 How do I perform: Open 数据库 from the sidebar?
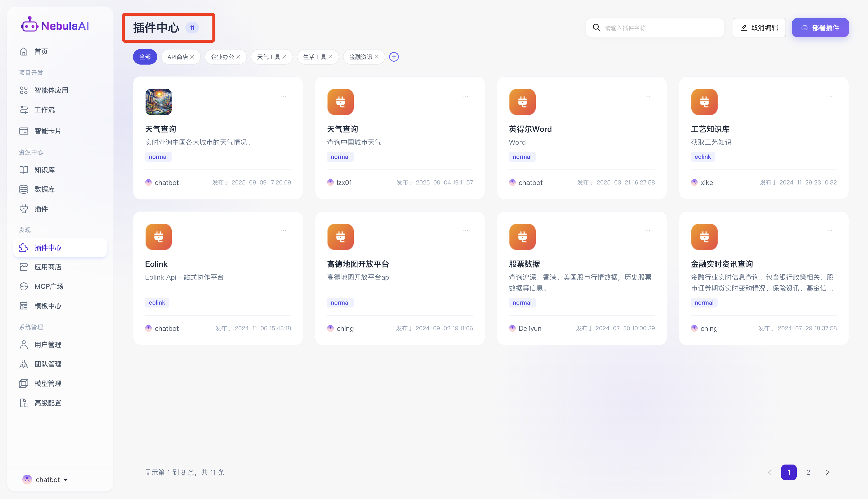pos(44,189)
